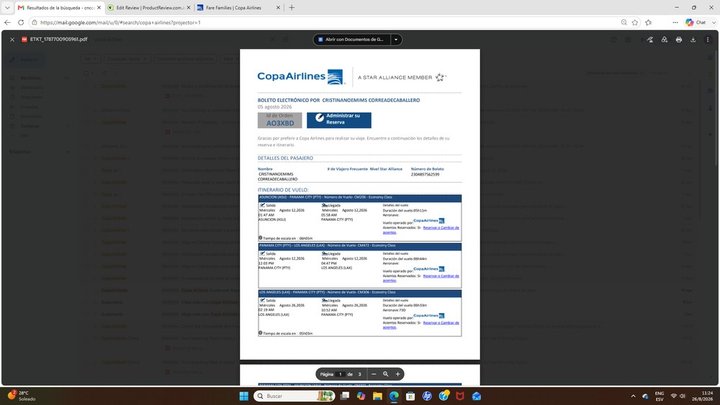This screenshot has height=405, width=720.
Task: Click the ITINERARIO DE VUELO heading
Action: pyautogui.click(x=283, y=190)
